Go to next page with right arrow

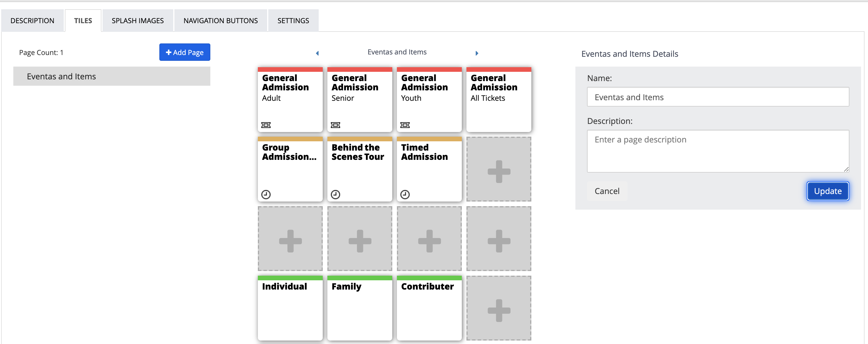coord(477,53)
